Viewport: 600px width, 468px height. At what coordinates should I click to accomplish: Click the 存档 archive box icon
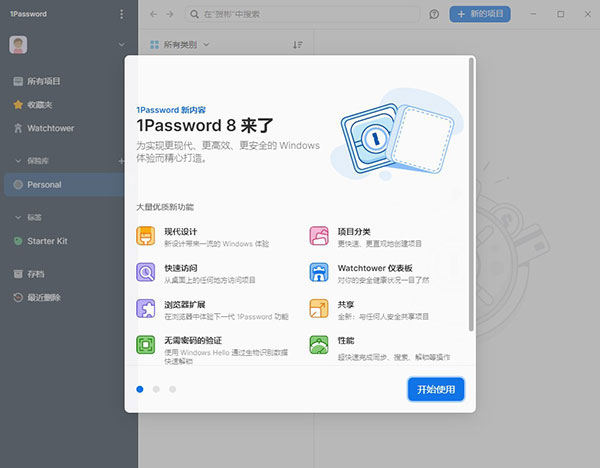[18, 274]
